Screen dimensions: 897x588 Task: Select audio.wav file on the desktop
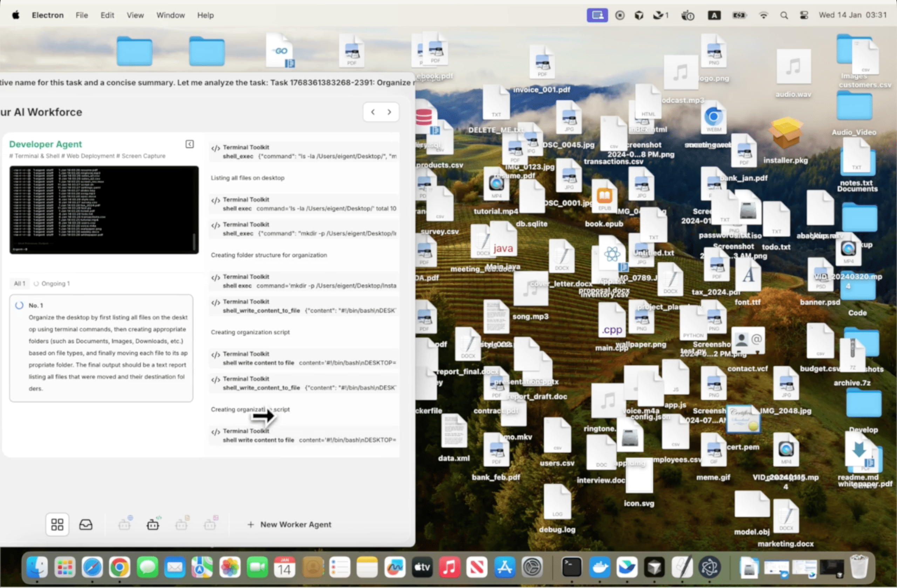click(793, 73)
